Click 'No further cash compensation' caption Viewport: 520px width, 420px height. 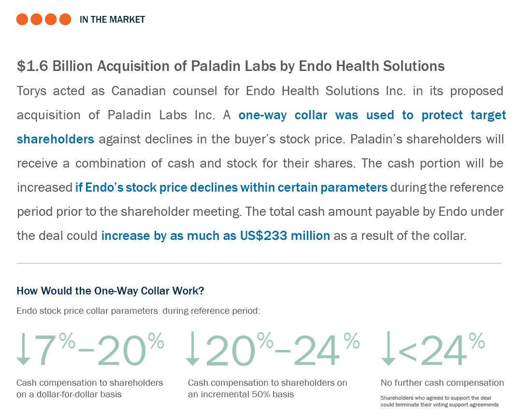coord(442,383)
